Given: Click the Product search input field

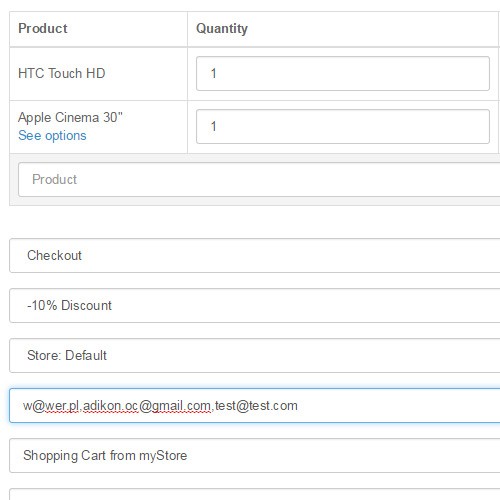Looking at the screenshot, I should tap(259, 179).
